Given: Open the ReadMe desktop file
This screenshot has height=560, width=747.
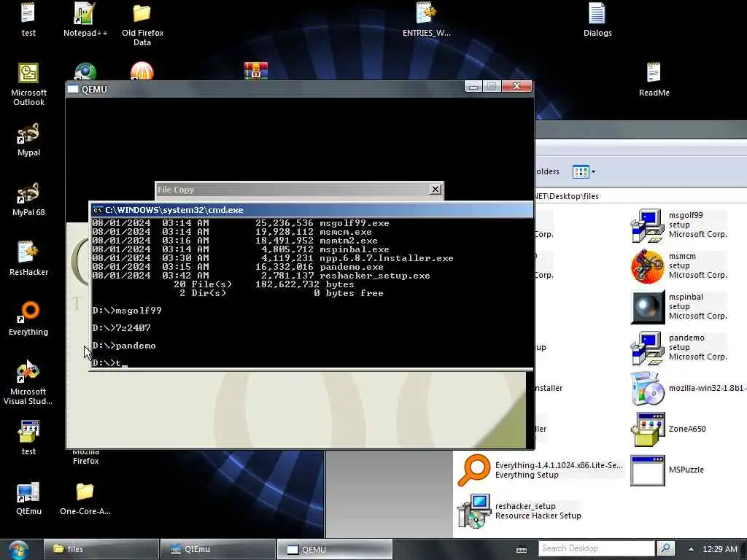Looking at the screenshot, I should (654, 79).
